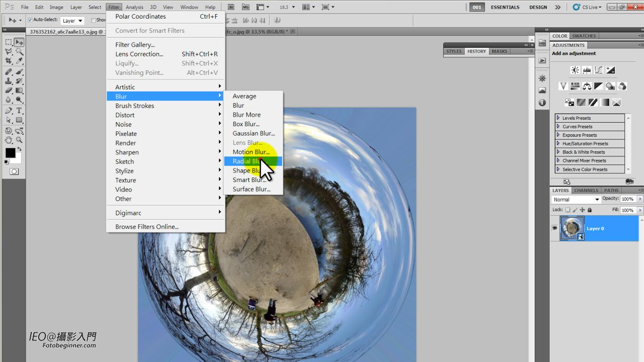This screenshot has height=362, width=644.
Task: Click the background color swatch
Action: click(18, 160)
